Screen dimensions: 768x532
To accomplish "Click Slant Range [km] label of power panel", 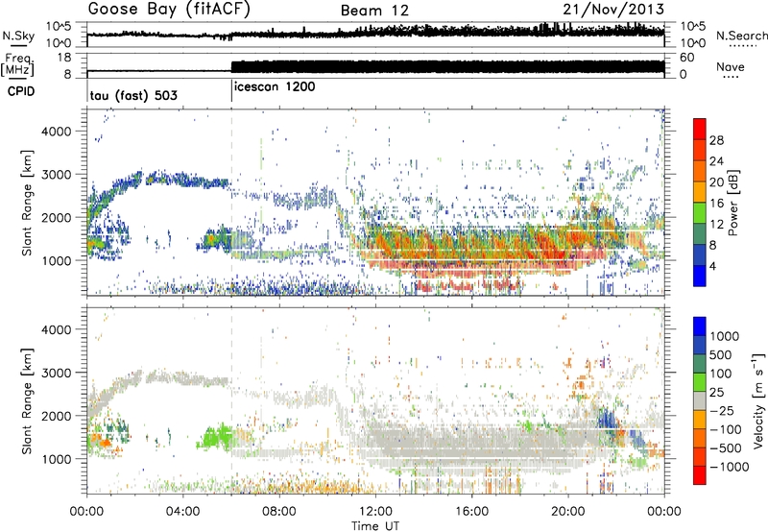I will tap(27, 203).
